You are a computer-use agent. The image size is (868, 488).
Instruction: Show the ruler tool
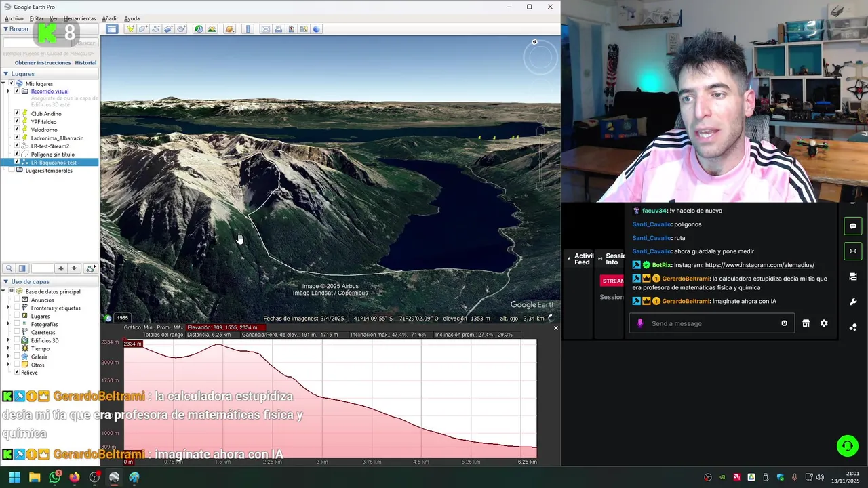[x=248, y=28]
